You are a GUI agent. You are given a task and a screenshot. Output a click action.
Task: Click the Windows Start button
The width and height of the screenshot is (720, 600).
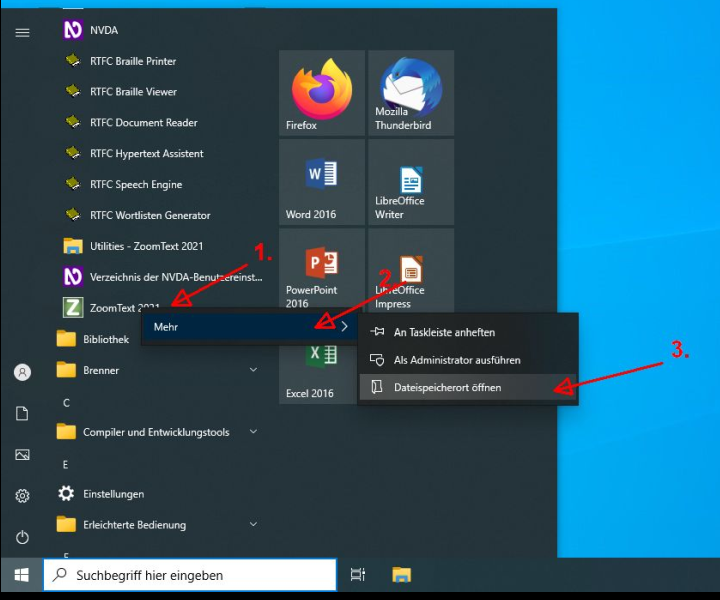click(x=22, y=575)
